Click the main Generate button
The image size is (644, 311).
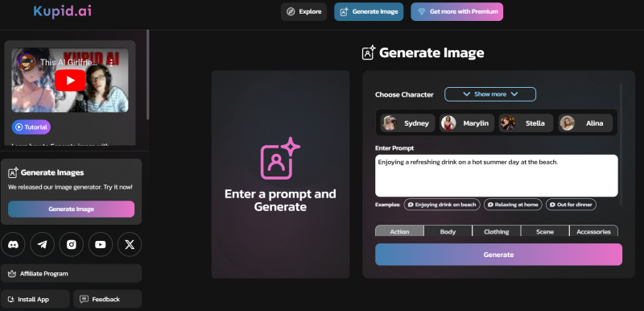[x=498, y=255]
